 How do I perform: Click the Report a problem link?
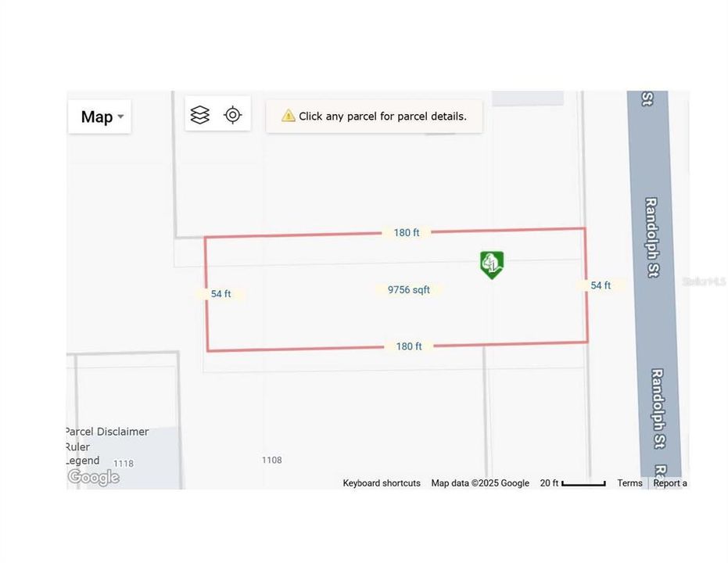[670, 482]
